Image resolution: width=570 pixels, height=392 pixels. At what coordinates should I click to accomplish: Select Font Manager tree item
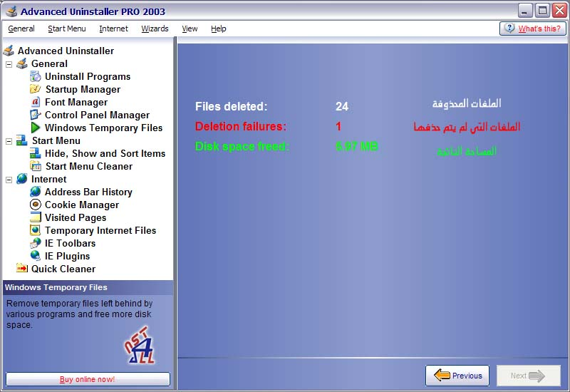point(76,102)
